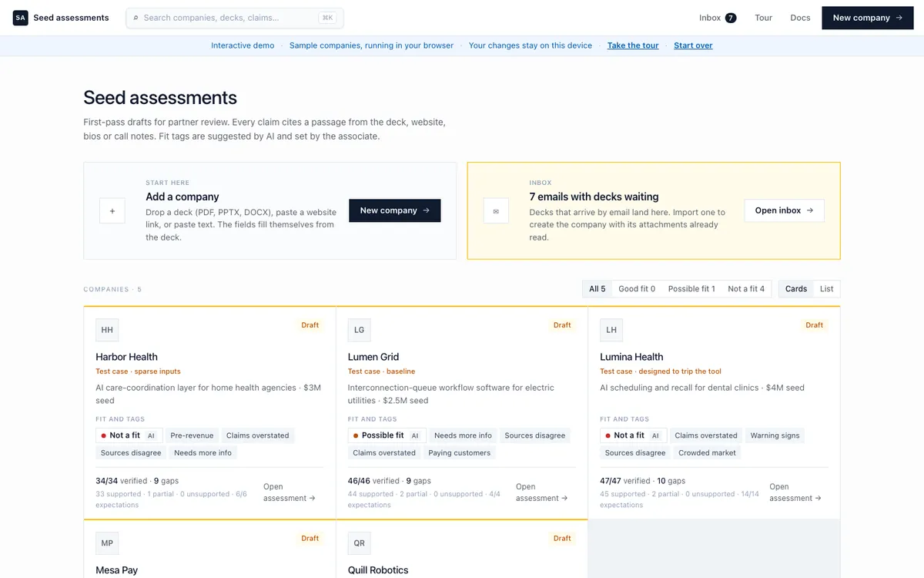
Task: Click the envelope icon in Inbox card
Action: point(496,210)
